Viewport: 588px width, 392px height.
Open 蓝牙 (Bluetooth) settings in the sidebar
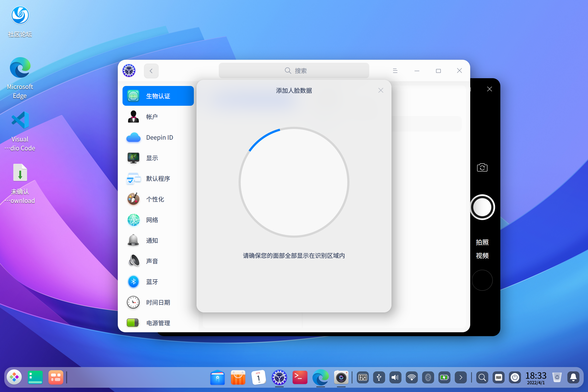152,282
